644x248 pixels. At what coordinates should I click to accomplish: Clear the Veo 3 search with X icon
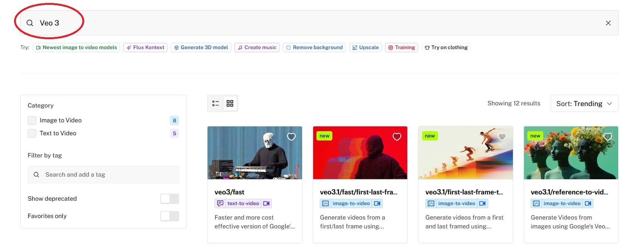608,23
